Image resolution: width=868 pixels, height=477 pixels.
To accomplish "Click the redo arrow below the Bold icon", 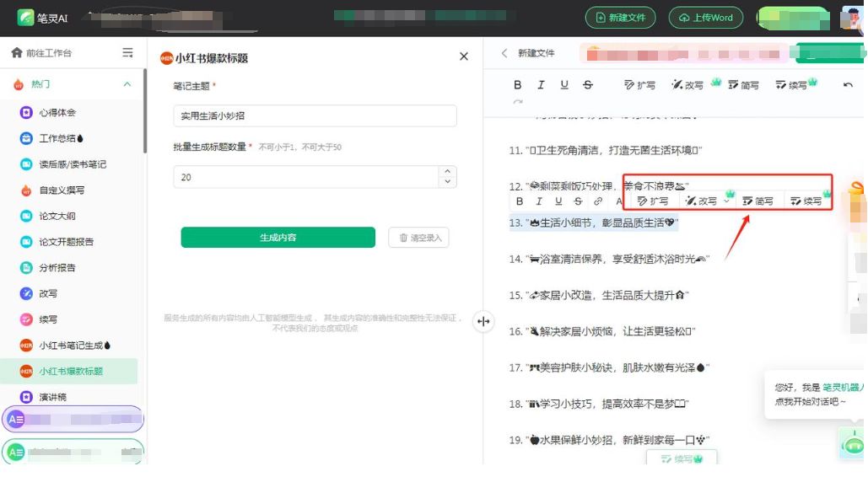I will [518, 102].
